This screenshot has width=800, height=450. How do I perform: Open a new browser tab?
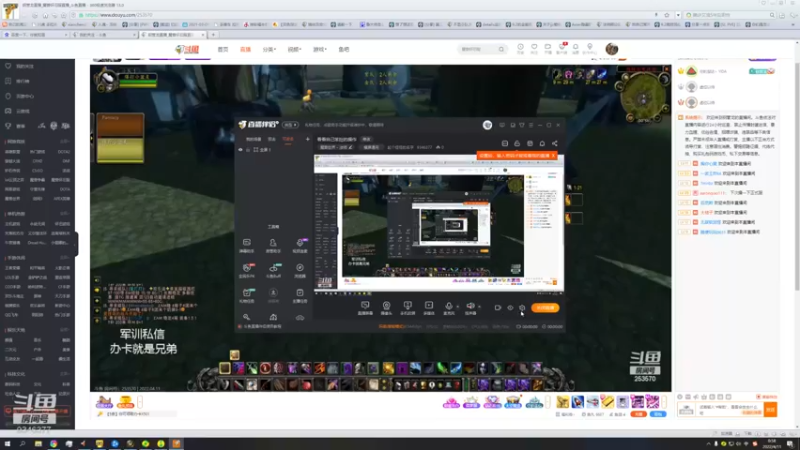213,35
